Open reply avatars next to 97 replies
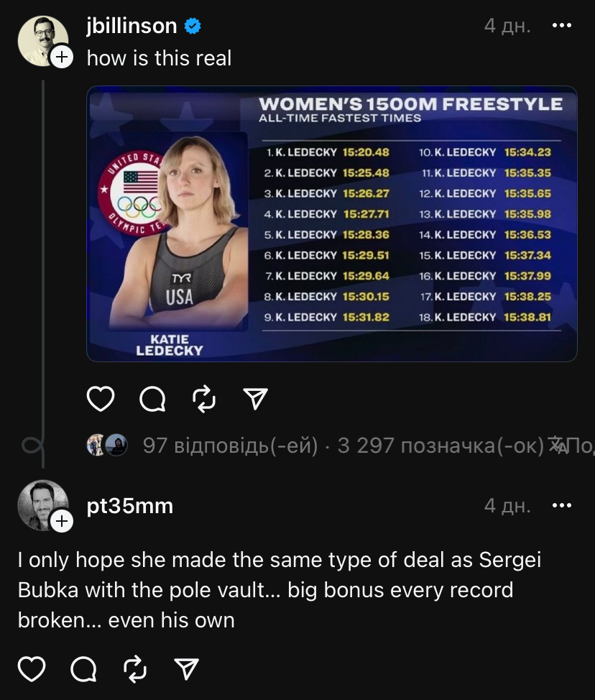 coord(107,445)
